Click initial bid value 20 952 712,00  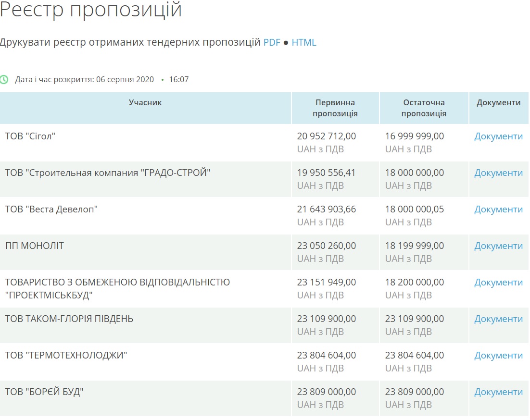click(327, 136)
